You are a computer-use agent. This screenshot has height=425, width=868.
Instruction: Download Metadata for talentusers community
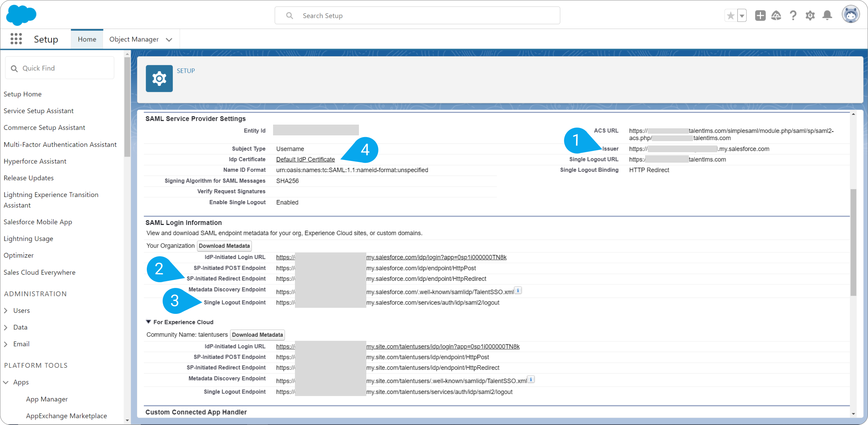(257, 335)
